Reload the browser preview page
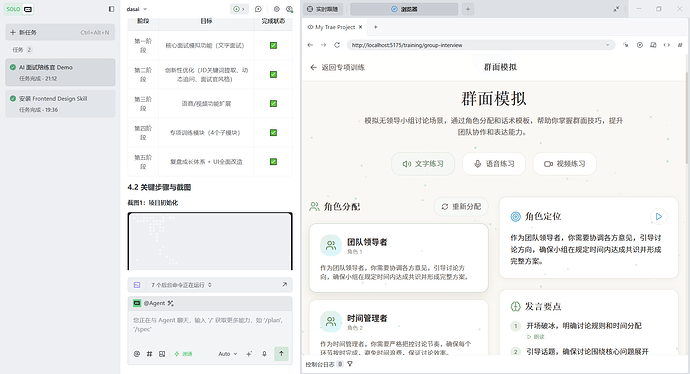690x374 pixels. (x=337, y=45)
